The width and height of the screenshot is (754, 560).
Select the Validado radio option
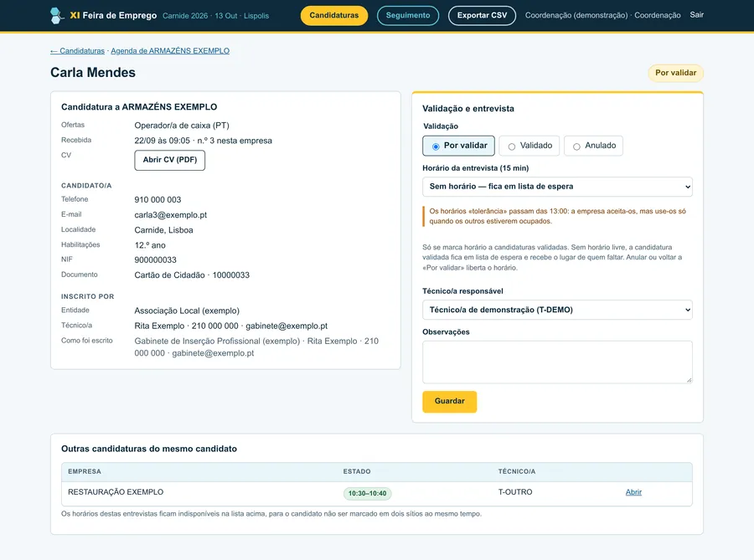point(529,146)
